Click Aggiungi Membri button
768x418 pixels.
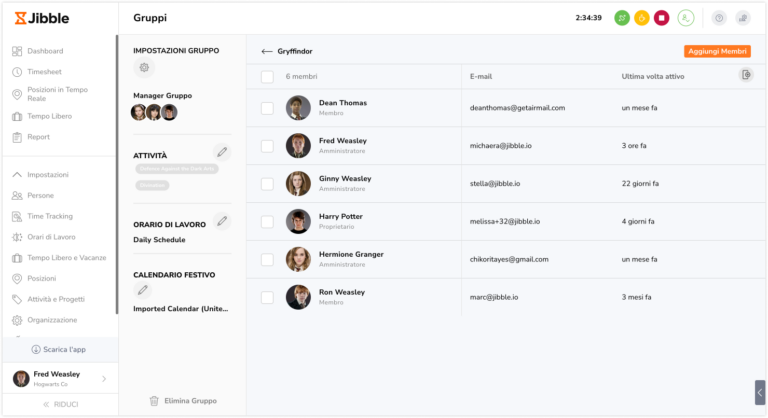[717, 51]
